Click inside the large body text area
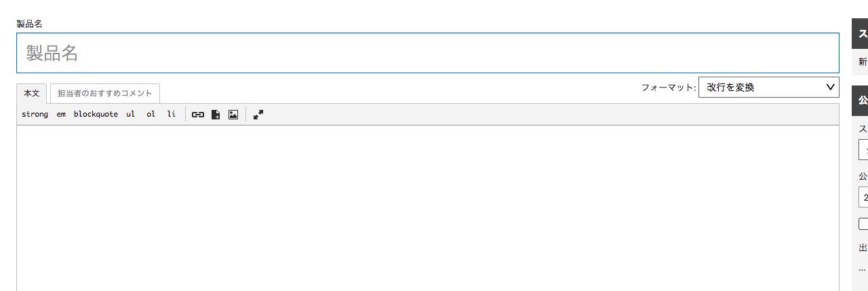The width and height of the screenshot is (868, 291). [x=428, y=208]
